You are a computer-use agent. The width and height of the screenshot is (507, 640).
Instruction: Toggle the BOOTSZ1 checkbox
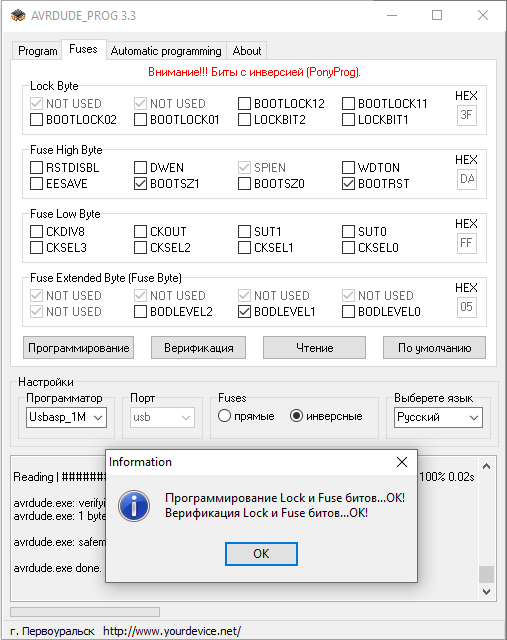140,184
